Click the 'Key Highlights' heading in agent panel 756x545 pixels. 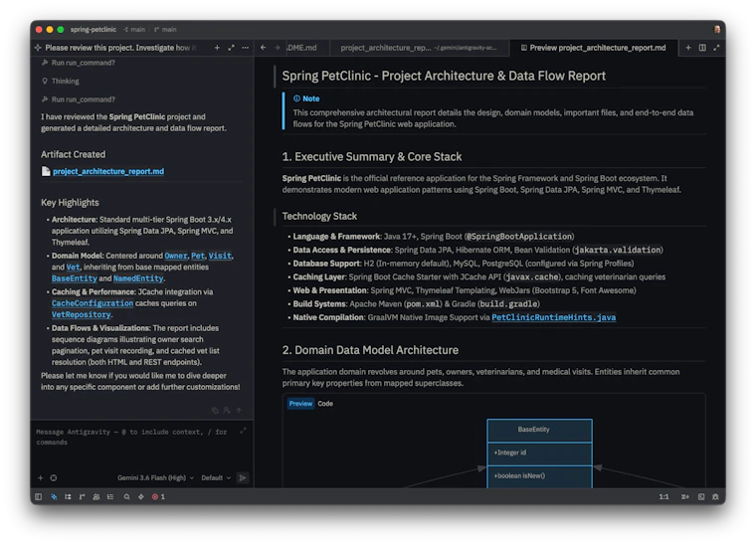[70, 203]
